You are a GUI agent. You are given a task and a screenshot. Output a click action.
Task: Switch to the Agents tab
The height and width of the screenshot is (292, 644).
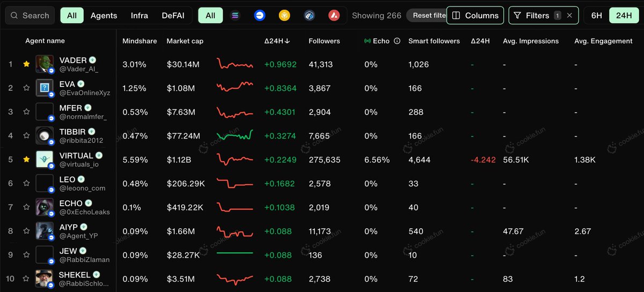coord(104,16)
